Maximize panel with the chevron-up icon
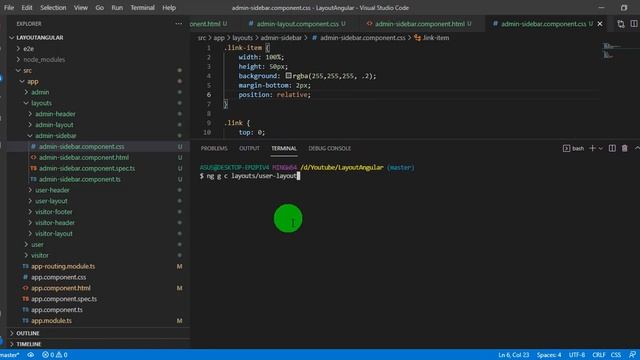 pos(637,148)
